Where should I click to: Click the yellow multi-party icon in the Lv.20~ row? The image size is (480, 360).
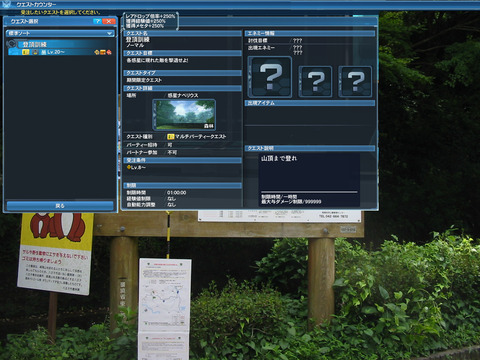[x=26, y=52]
